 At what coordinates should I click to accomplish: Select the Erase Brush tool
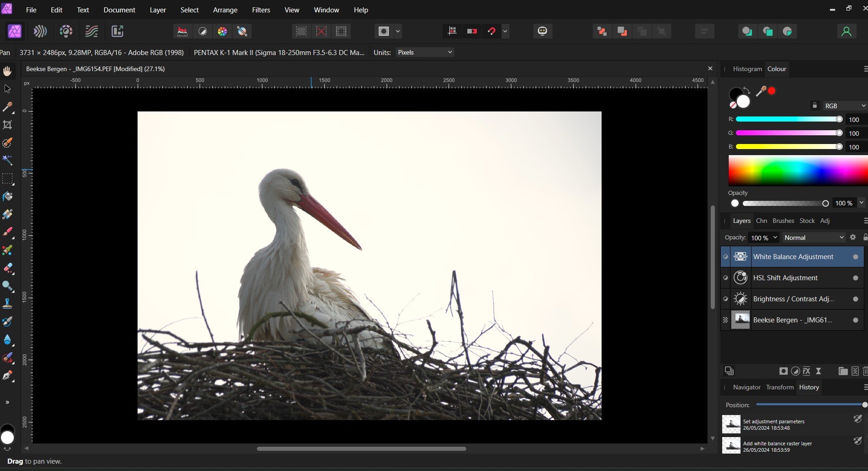(7, 268)
